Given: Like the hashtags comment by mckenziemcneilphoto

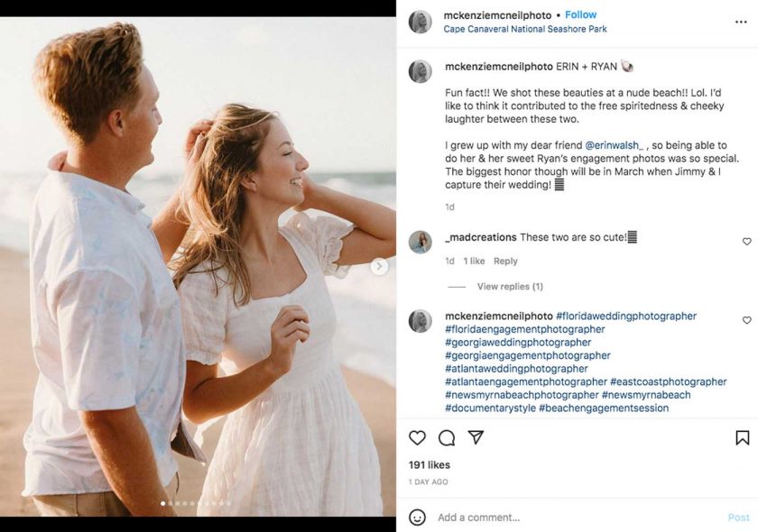Looking at the screenshot, I should 746,320.
